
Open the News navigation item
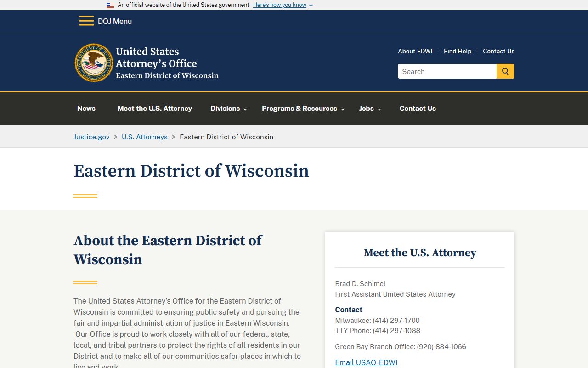tap(86, 109)
